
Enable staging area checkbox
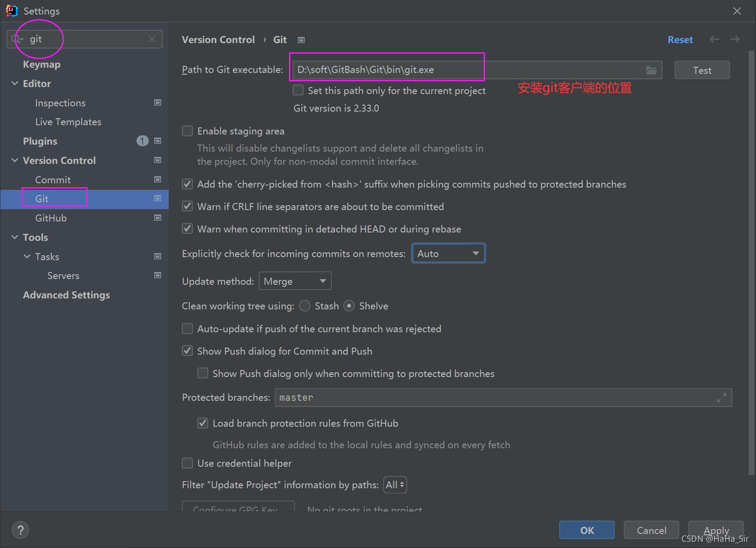click(x=188, y=131)
